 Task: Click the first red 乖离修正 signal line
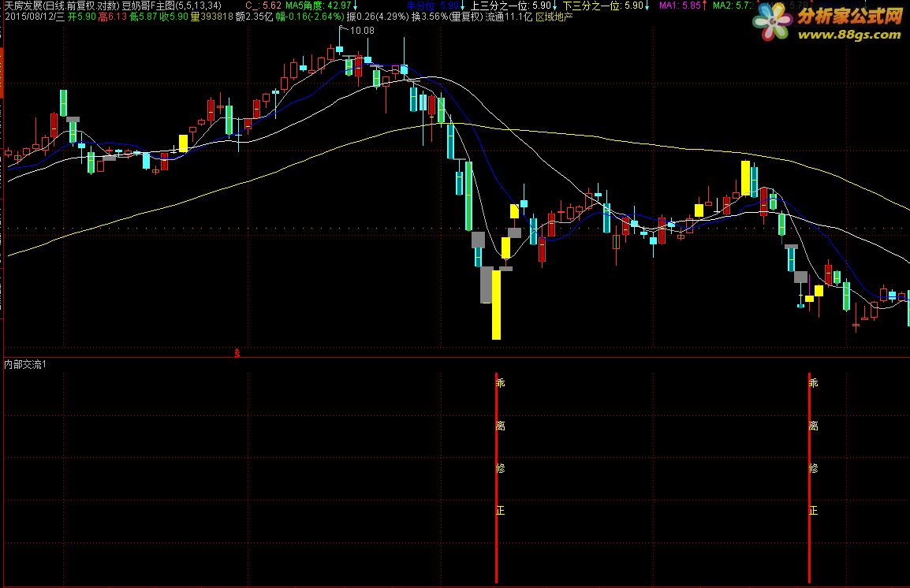click(496, 477)
